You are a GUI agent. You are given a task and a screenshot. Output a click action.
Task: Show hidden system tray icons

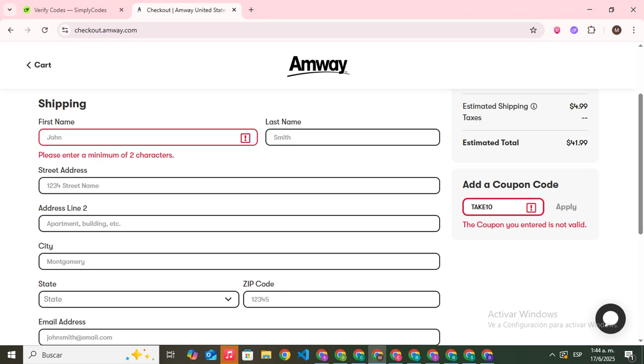(552, 355)
